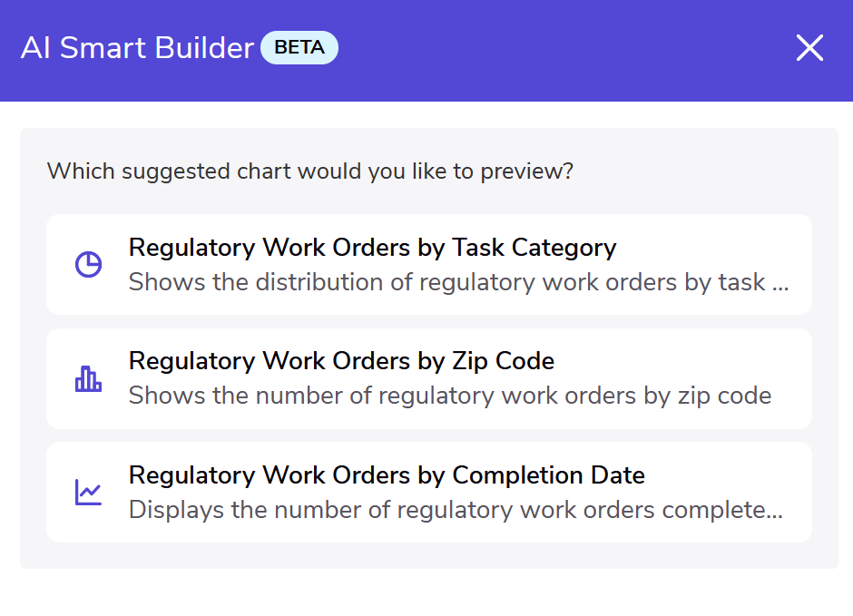853x616 pixels.
Task: Click the description starting 'Displays the number of regulatory'
Action: (x=446, y=510)
